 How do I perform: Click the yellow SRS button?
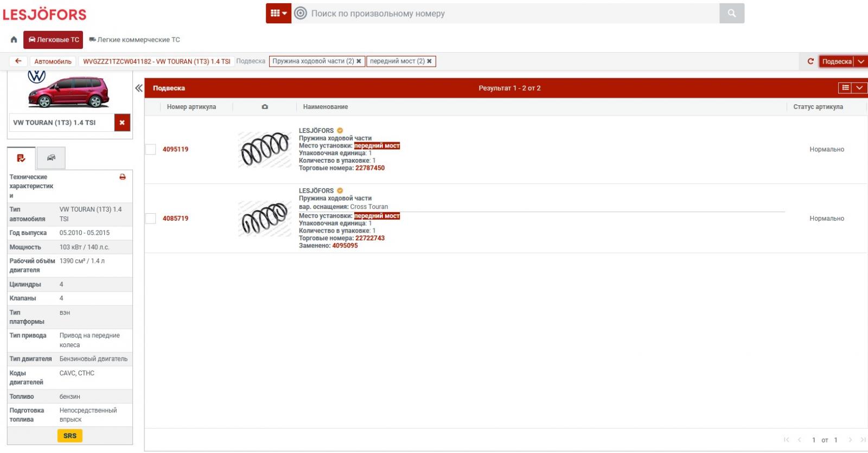(x=70, y=436)
